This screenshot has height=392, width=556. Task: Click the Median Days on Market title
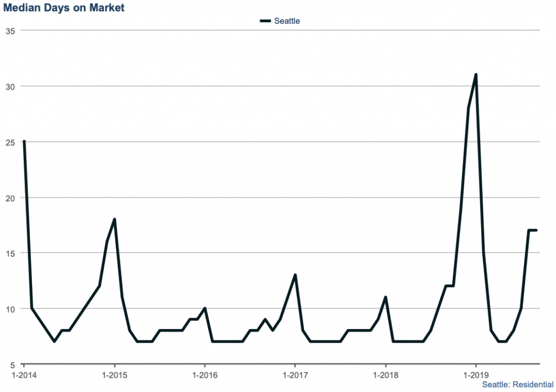(64, 8)
